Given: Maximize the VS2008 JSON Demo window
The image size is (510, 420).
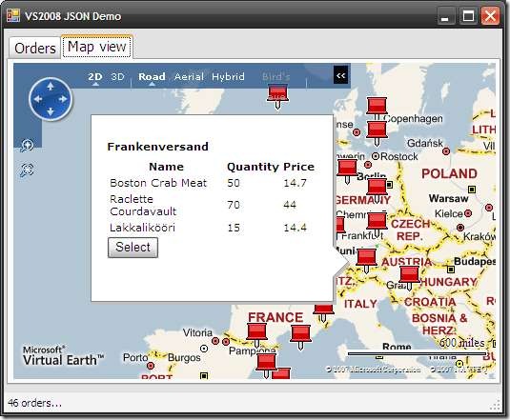Looking at the screenshot, I should pos(468,16).
